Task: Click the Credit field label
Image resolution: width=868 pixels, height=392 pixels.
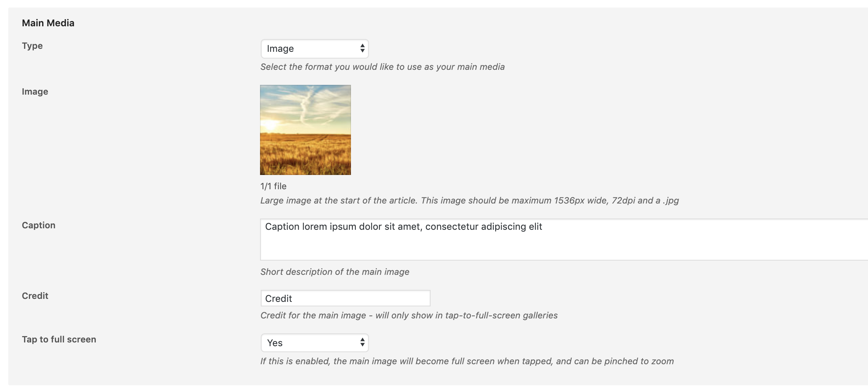Action: [x=35, y=296]
